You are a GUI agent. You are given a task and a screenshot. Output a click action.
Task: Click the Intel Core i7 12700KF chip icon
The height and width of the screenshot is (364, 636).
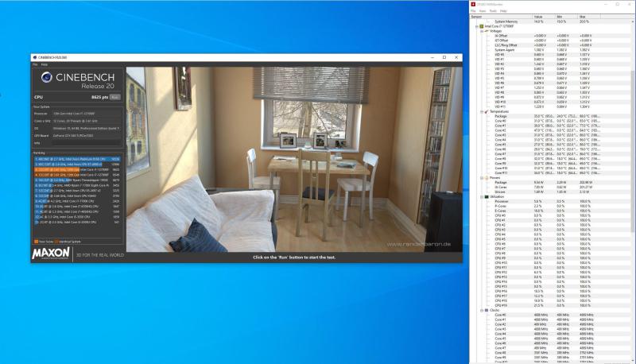(482, 25)
